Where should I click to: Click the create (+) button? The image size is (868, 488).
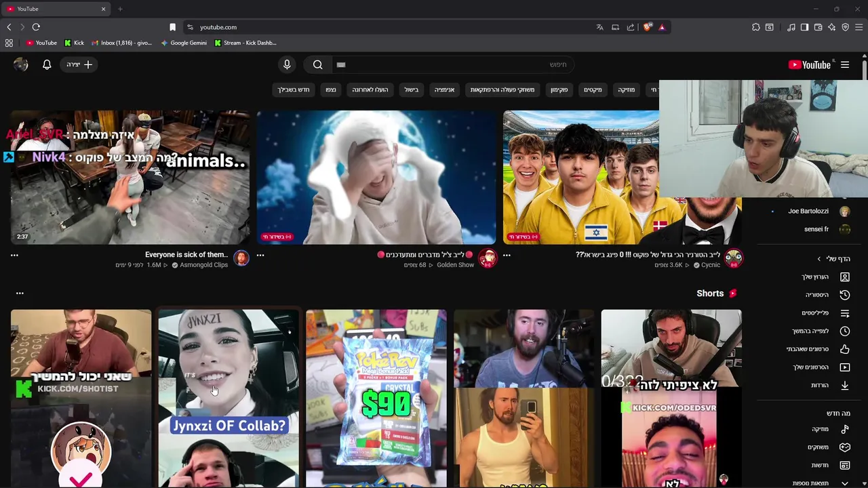coord(79,64)
